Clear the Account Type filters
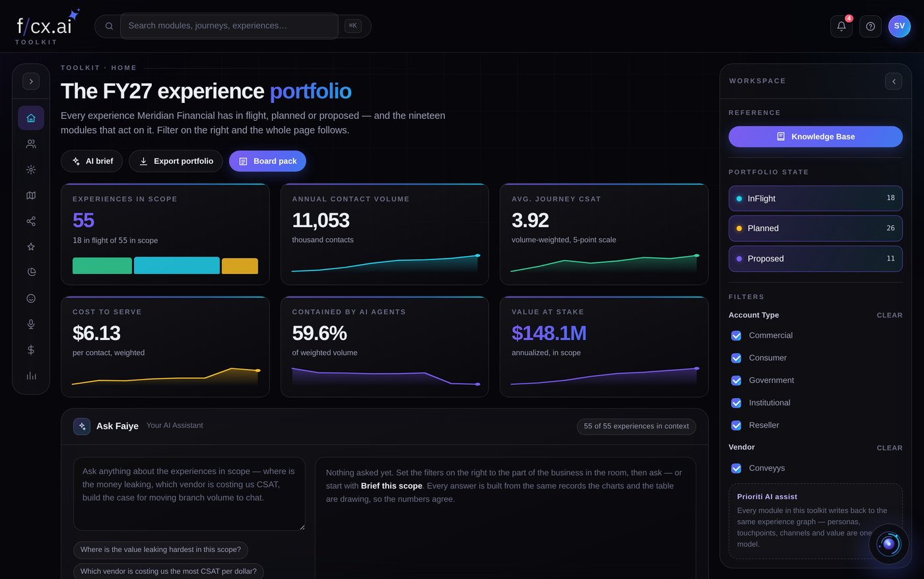Viewport: 924px width, 579px height. pos(889,316)
